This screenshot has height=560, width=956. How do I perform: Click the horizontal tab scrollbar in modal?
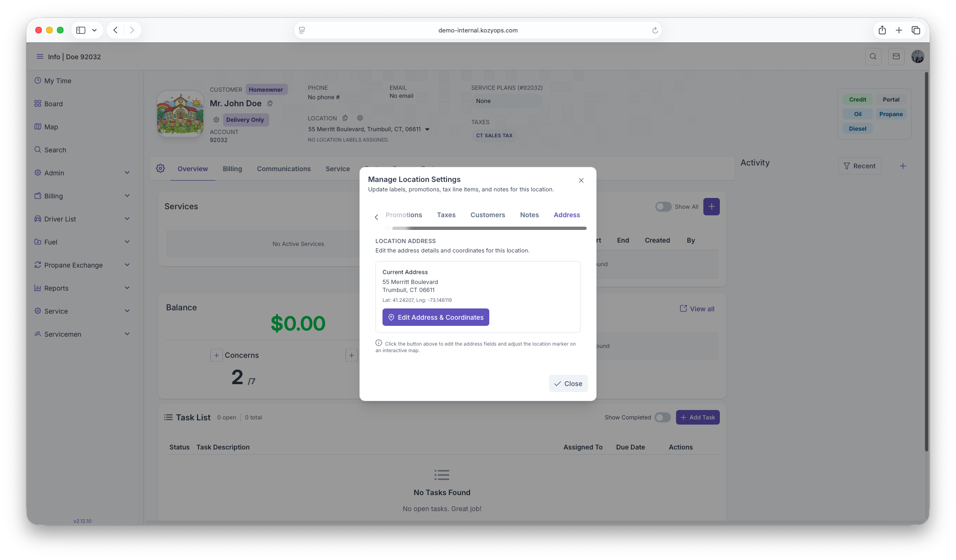pos(489,229)
